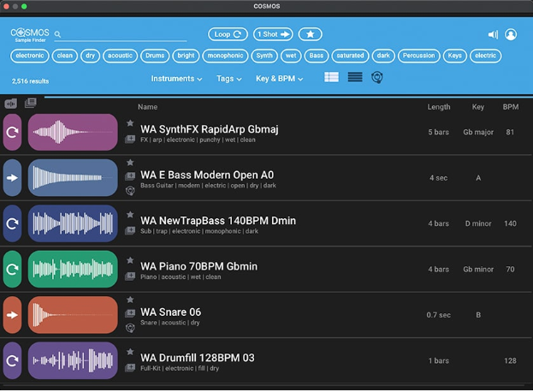Play the WA NewTrapBass waveform
Image resolution: width=533 pixels, height=392 pixels.
(x=73, y=223)
